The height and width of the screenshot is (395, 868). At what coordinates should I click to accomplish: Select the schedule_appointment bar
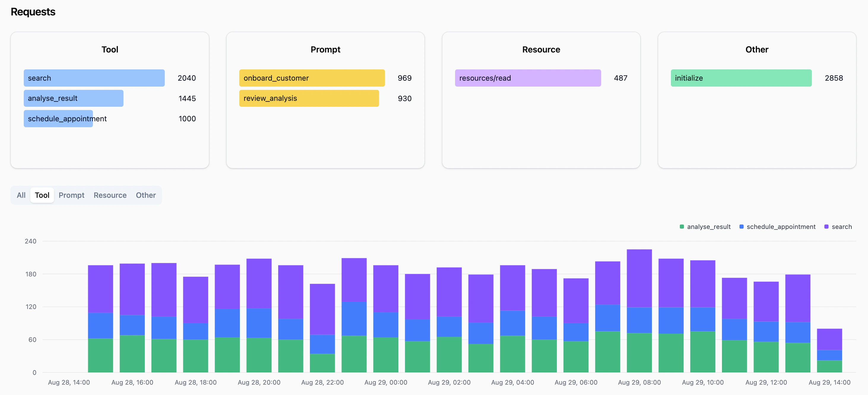tap(58, 119)
